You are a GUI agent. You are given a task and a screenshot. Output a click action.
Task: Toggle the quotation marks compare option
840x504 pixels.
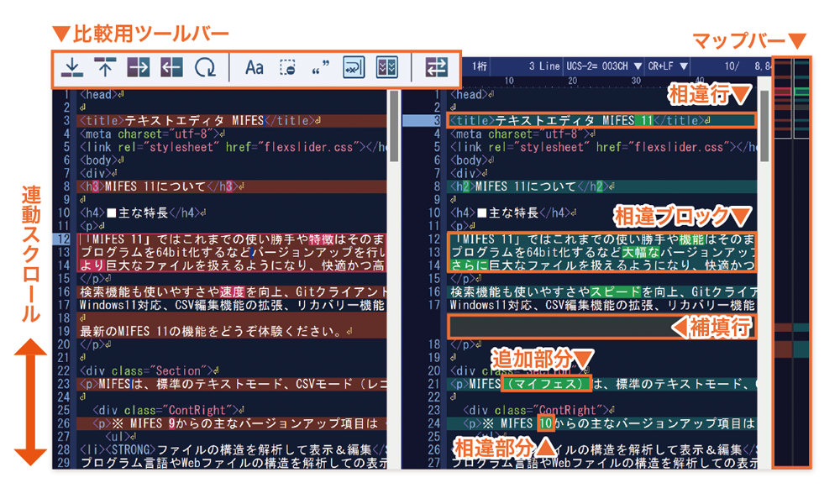pyautogui.click(x=320, y=67)
